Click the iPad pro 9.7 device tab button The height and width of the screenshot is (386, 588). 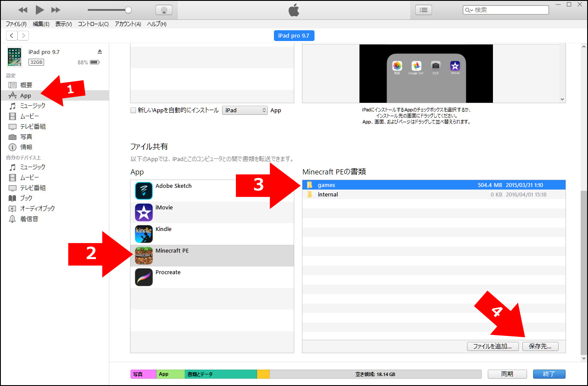[294, 36]
